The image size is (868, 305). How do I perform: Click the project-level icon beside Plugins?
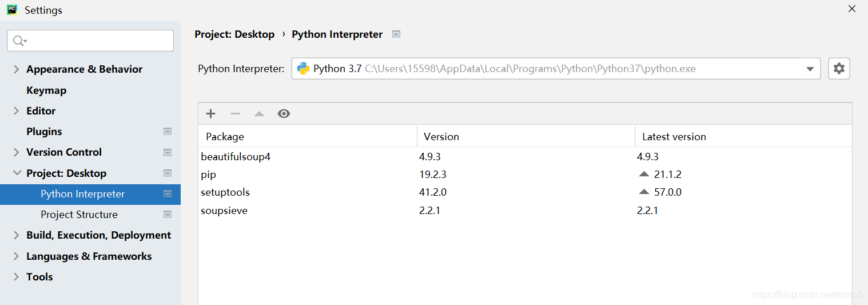click(168, 132)
